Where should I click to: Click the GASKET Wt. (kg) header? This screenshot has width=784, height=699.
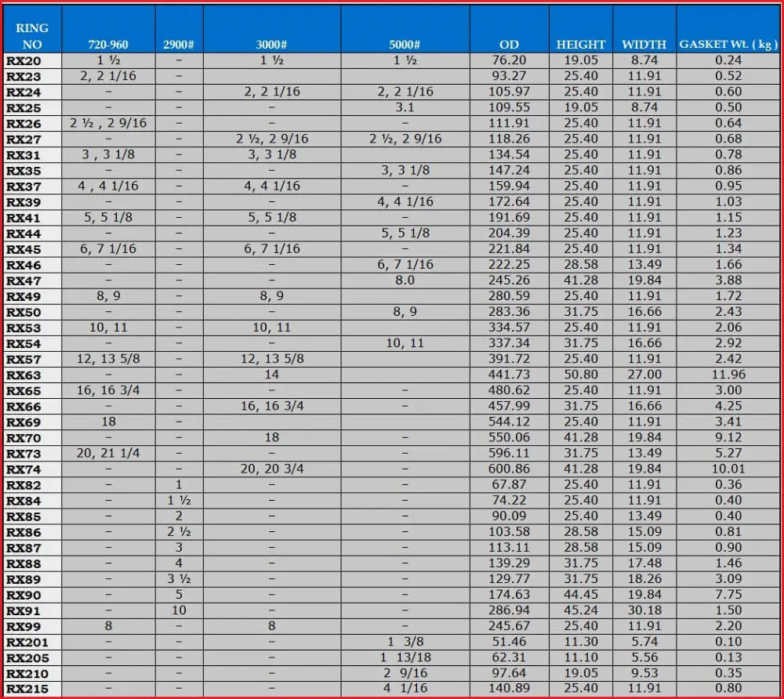coord(728,45)
